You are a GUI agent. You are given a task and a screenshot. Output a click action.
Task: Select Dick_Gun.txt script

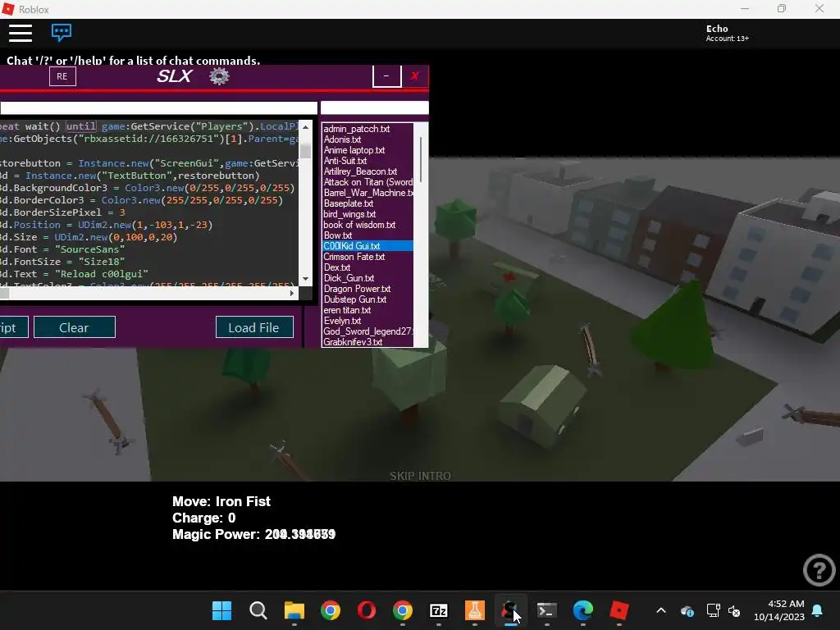367,278
